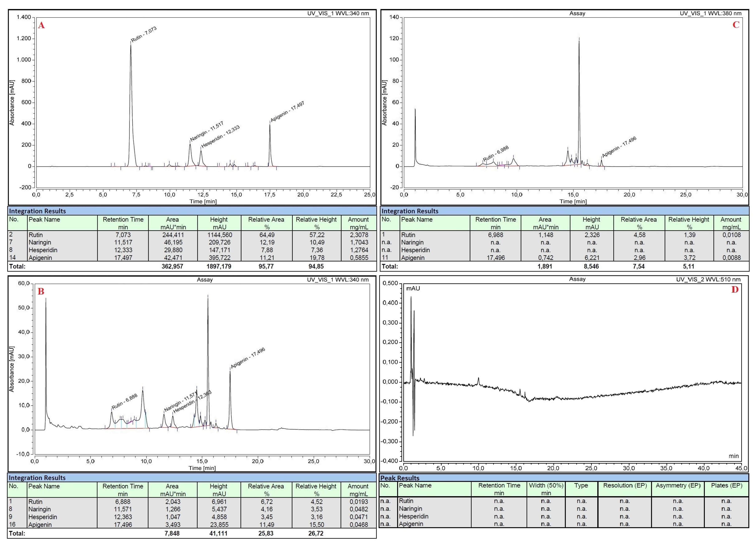Select the Apigenin peak label in chromatogram B
This screenshot has height=547, width=756.
(248, 358)
